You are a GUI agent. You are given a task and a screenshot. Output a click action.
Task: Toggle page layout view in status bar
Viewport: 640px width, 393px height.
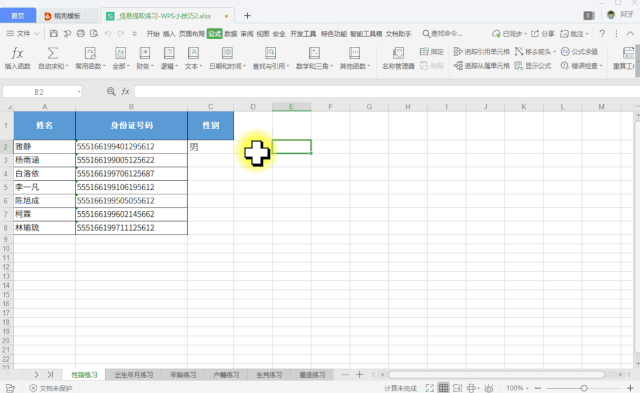(x=458, y=388)
